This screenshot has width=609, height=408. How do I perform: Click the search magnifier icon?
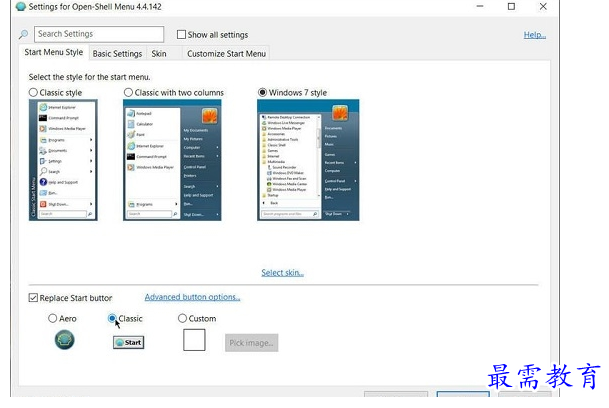pyautogui.click(x=23, y=35)
